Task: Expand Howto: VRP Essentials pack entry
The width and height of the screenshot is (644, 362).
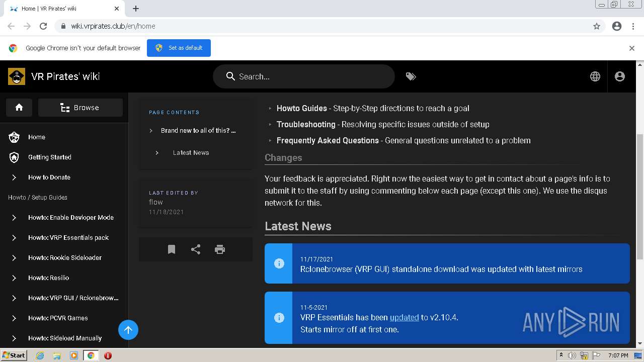Action: click(x=14, y=237)
